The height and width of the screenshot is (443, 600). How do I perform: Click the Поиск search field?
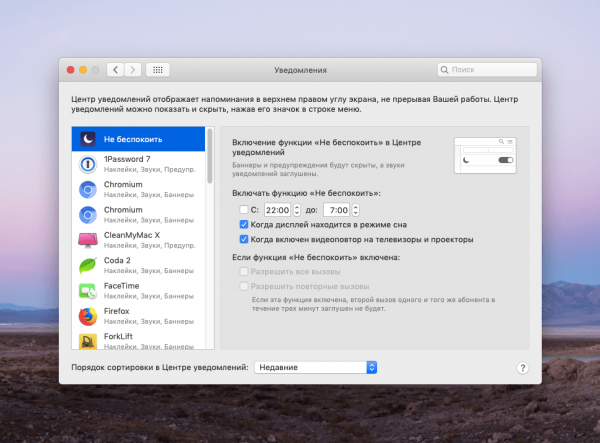pos(487,70)
